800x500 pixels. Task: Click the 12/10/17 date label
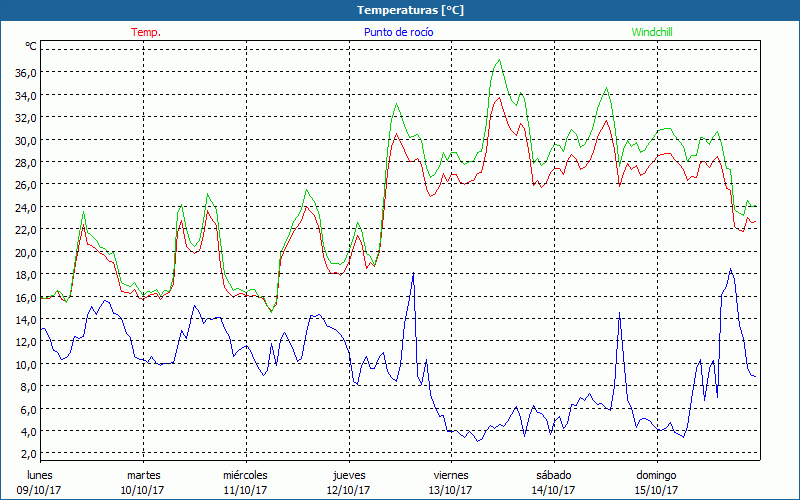click(x=348, y=490)
